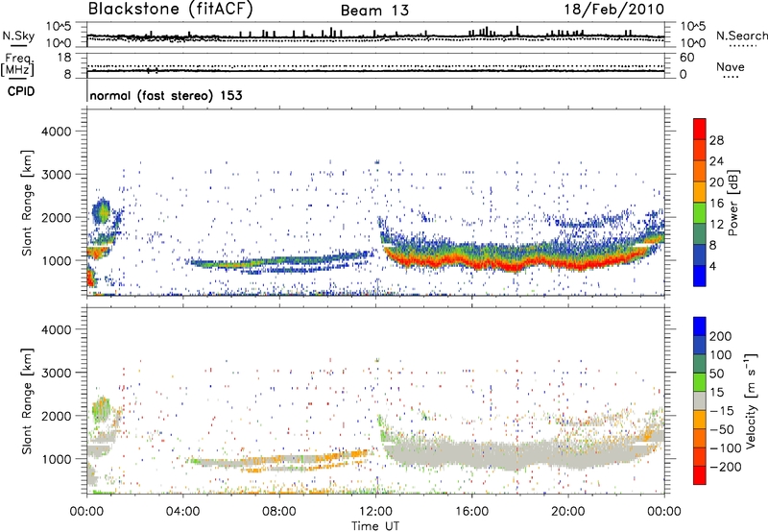
Task: Click the 4000 label on velocity panel axis
Action: point(57,329)
